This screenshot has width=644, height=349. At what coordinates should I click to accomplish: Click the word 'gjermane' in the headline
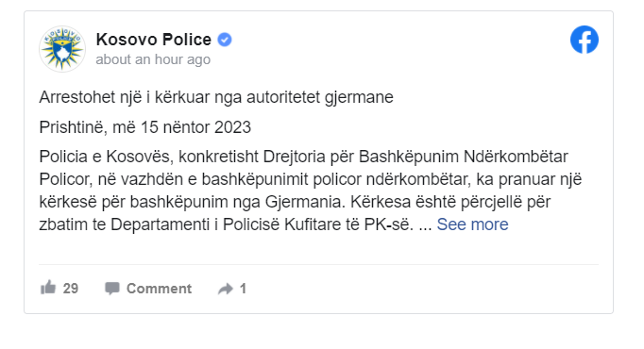click(x=359, y=98)
